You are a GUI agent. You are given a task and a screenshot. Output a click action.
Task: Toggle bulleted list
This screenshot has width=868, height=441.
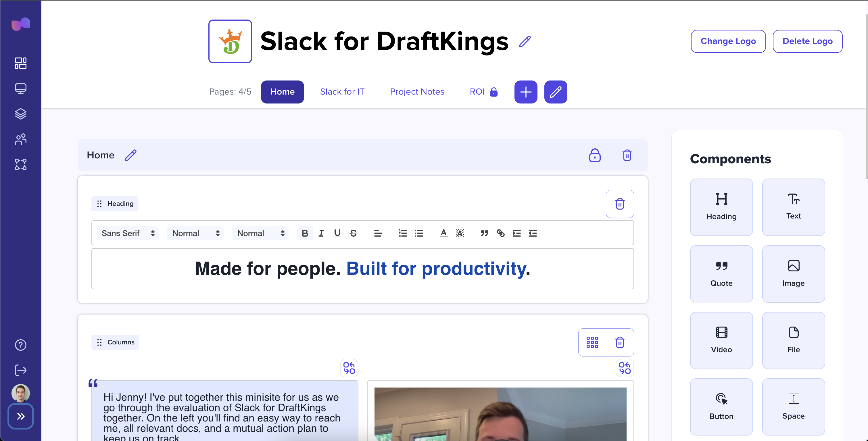tap(419, 233)
